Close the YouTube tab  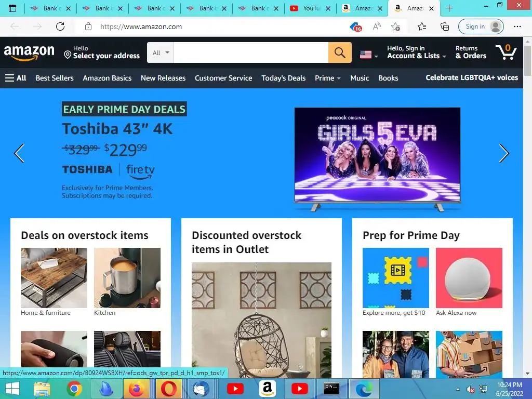(x=328, y=8)
